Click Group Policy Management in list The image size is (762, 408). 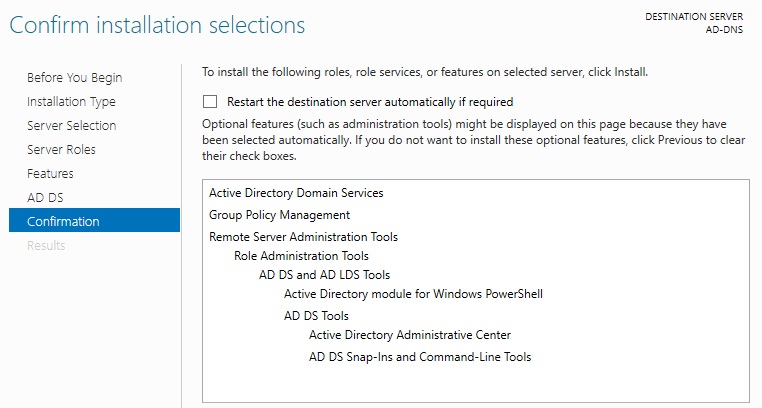(279, 215)
